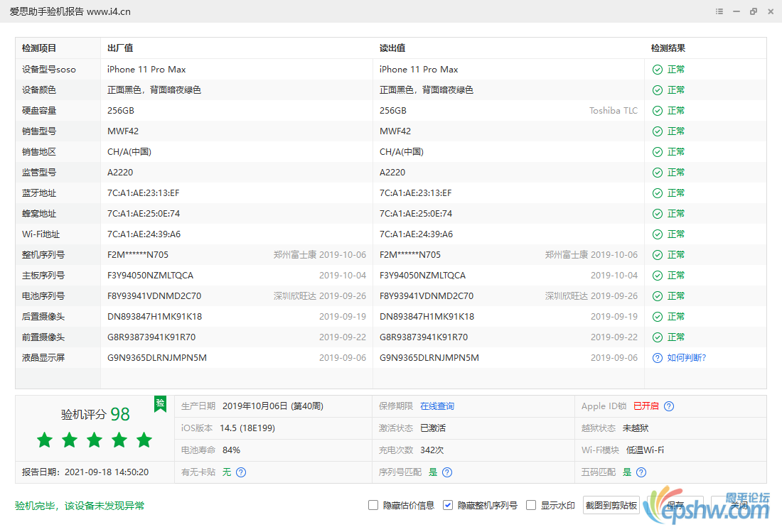Click the 已开启 Apple ID lock status
Image resolution: width=782 pixels, height=532 pixels.
tap(646, 406)
